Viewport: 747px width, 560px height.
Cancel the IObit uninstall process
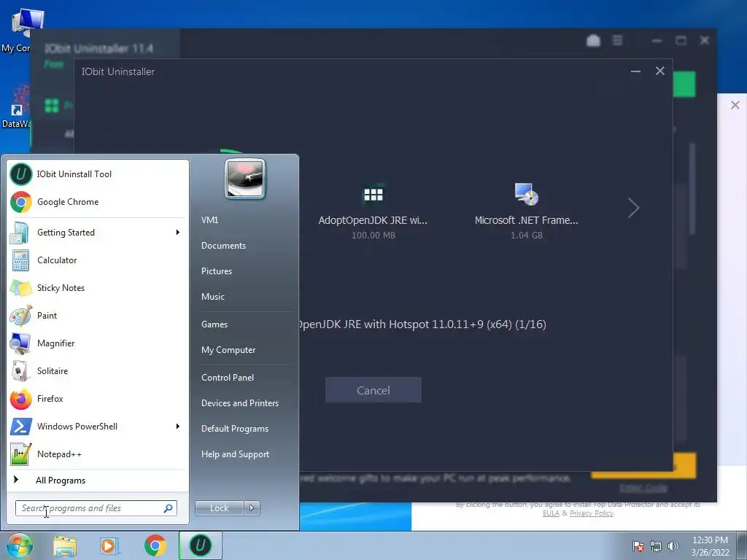(373, 391)
